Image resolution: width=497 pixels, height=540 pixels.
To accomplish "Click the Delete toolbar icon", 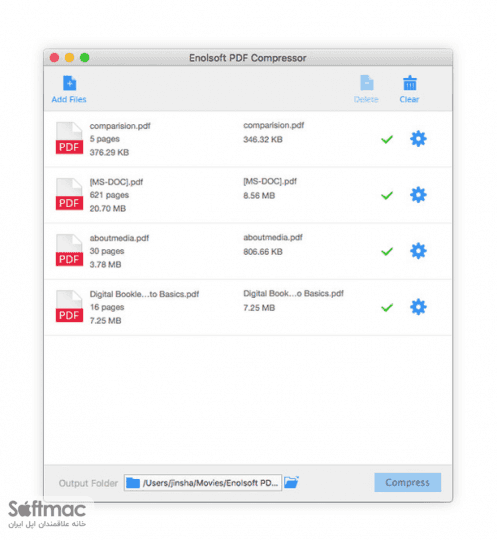I will pos(366,83).
